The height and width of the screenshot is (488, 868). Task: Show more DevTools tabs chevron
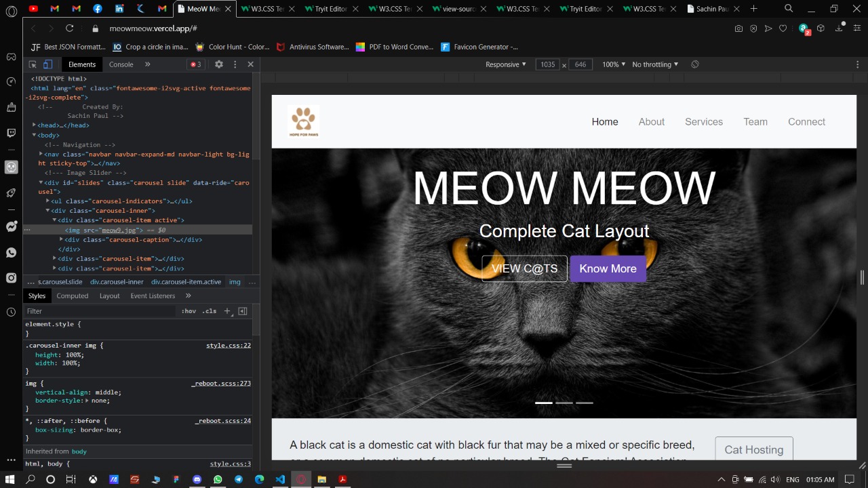(x=148, y=64)
